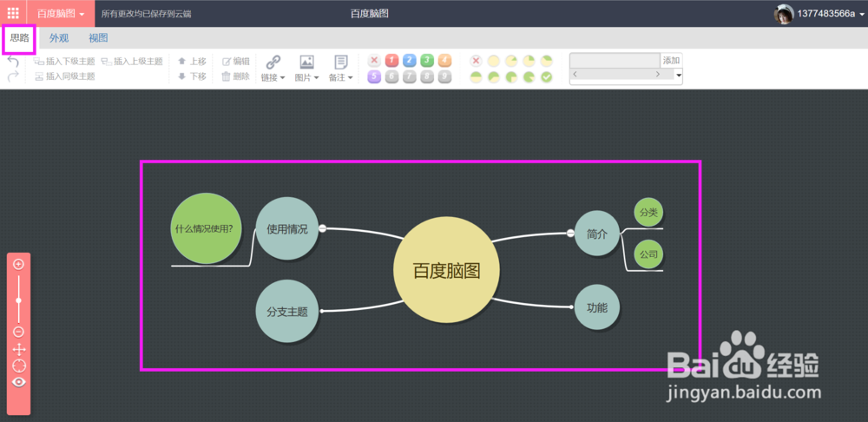Click the zoom slider handle

pos(18,300)
